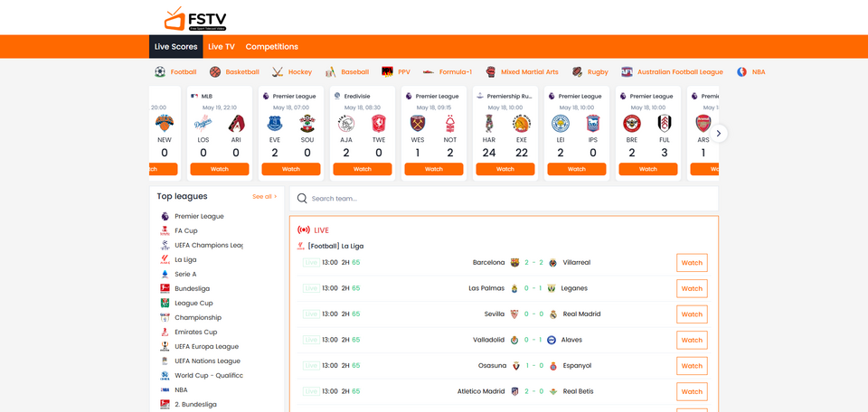This screenshot has width=868, height=412.
Task: Watch the BRE vs FUL match
Action: tap(648, 169)
